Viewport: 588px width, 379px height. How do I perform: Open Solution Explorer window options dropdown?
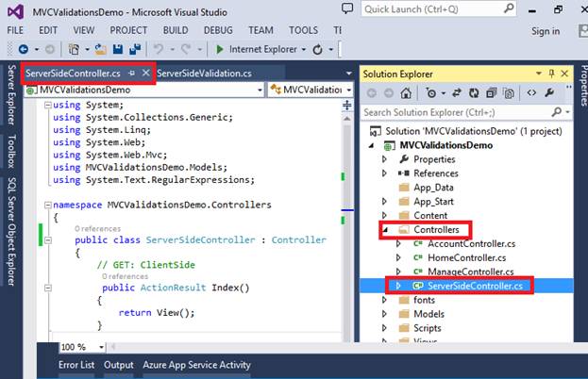(539, 74)
